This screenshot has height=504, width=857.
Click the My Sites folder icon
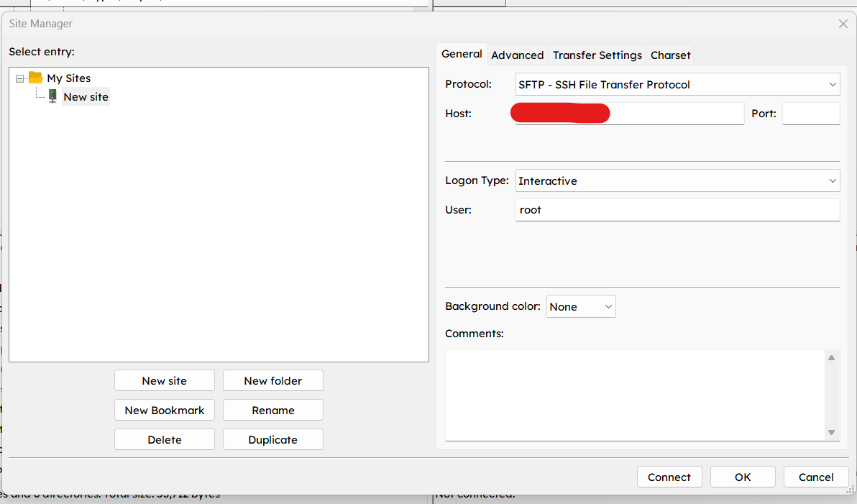point(35,78)
